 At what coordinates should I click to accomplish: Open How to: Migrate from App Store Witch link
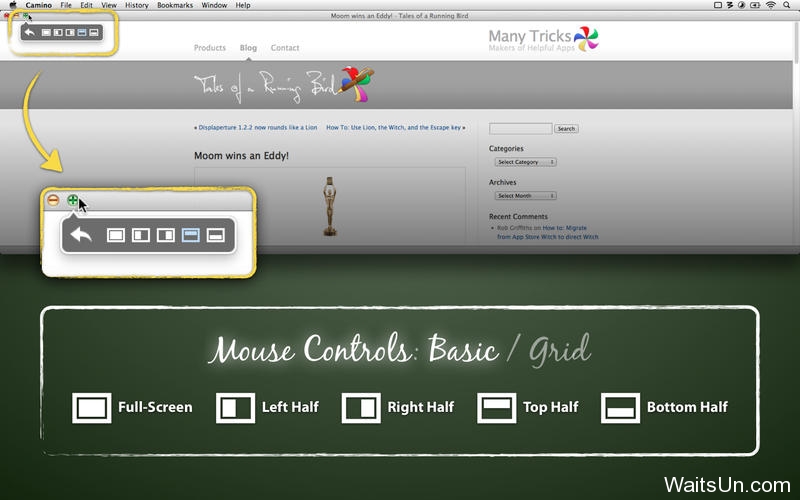click(547, 233)
